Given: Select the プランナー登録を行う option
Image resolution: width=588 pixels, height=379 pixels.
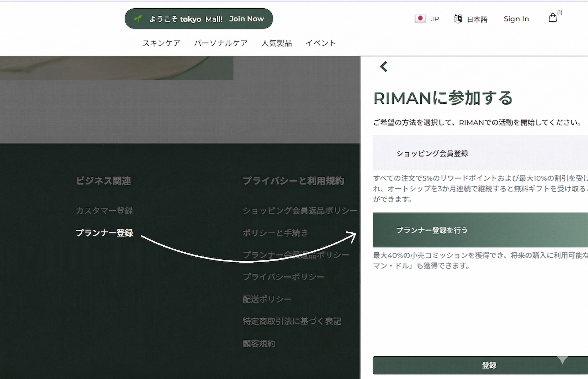Looking at the screenshot, I should pyautogui.click(x=480, y=230).
